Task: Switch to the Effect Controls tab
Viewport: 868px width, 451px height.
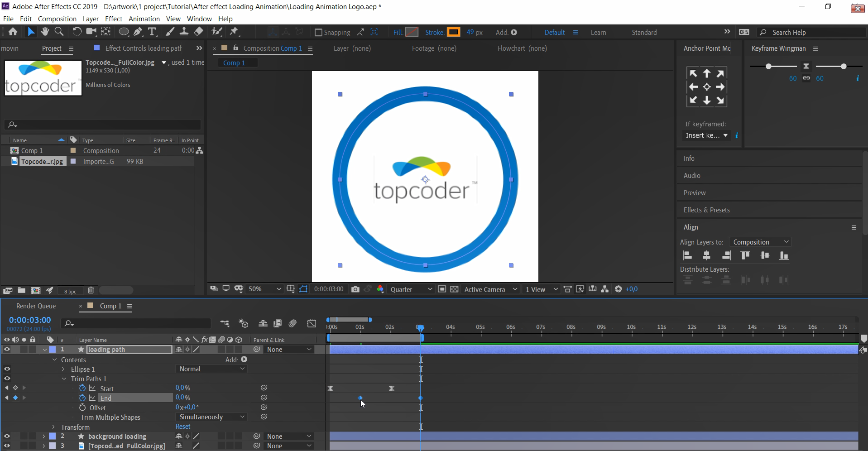Action: coord(143,48)
